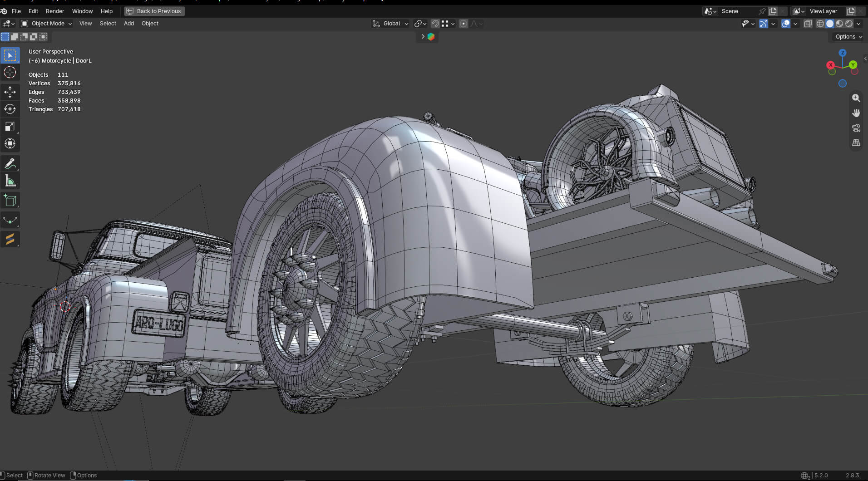Toggle X-ray mode
The image size is (868, 481).
(808, 24)
